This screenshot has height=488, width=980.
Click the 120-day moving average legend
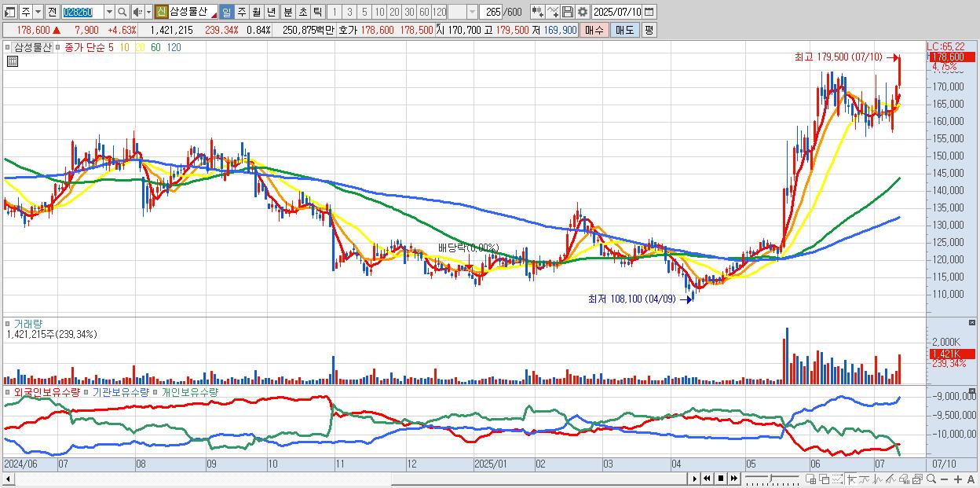coord(174,47)
